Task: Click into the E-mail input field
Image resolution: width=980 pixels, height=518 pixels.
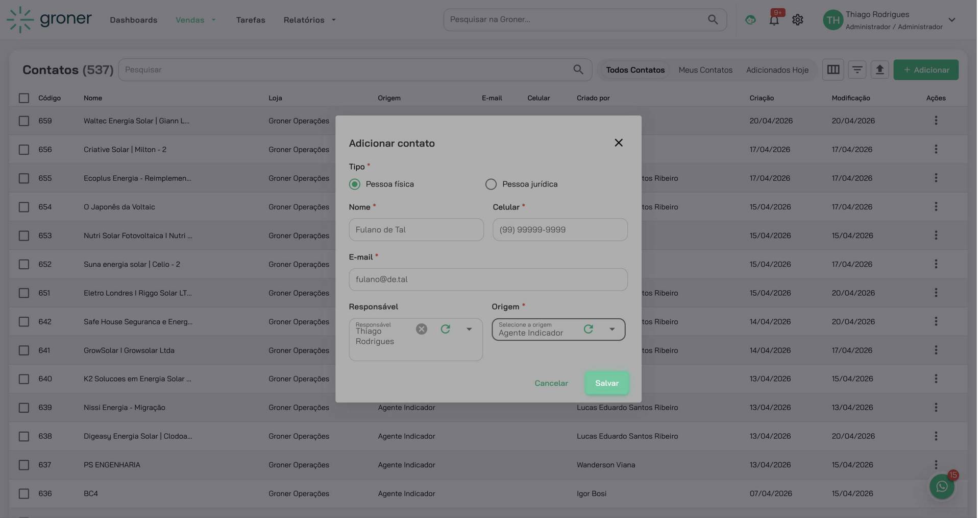Action: tap(487, 279)
